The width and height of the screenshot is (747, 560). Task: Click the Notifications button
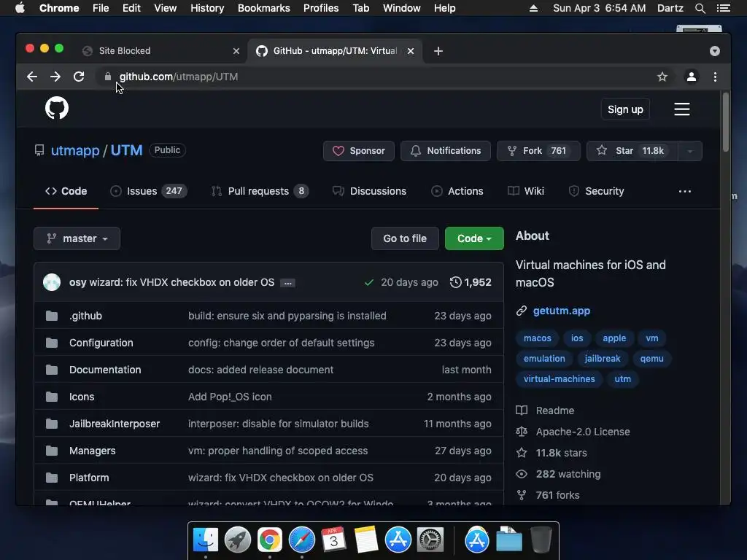pos(446,151)
